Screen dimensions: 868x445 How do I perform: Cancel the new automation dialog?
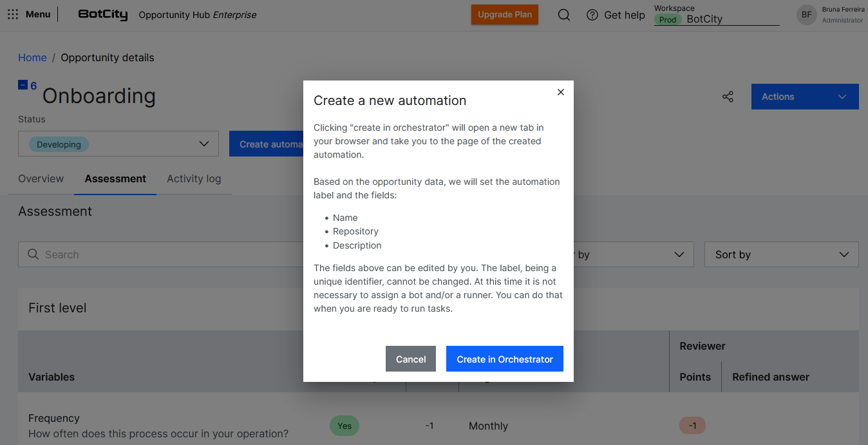(410, 359)
